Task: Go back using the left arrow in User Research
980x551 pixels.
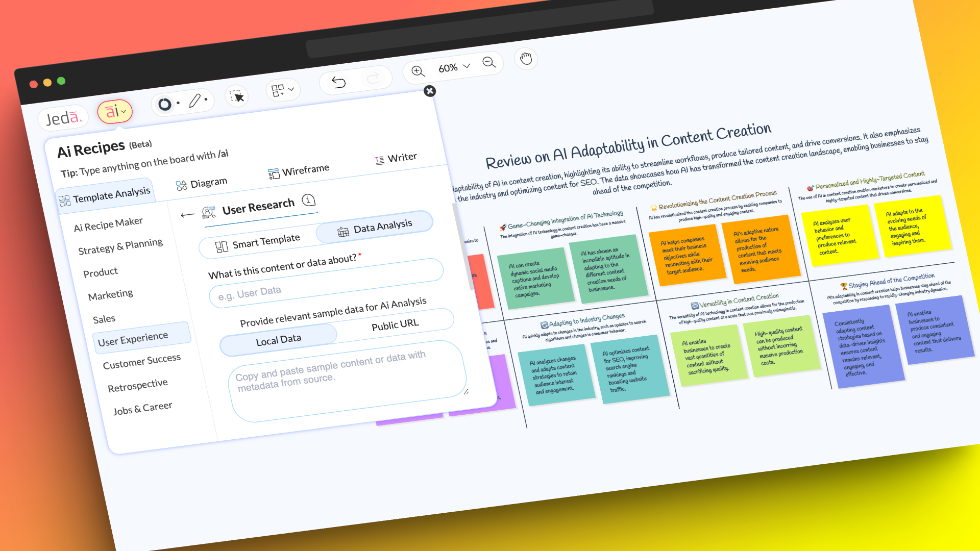Action: (187, 215)
